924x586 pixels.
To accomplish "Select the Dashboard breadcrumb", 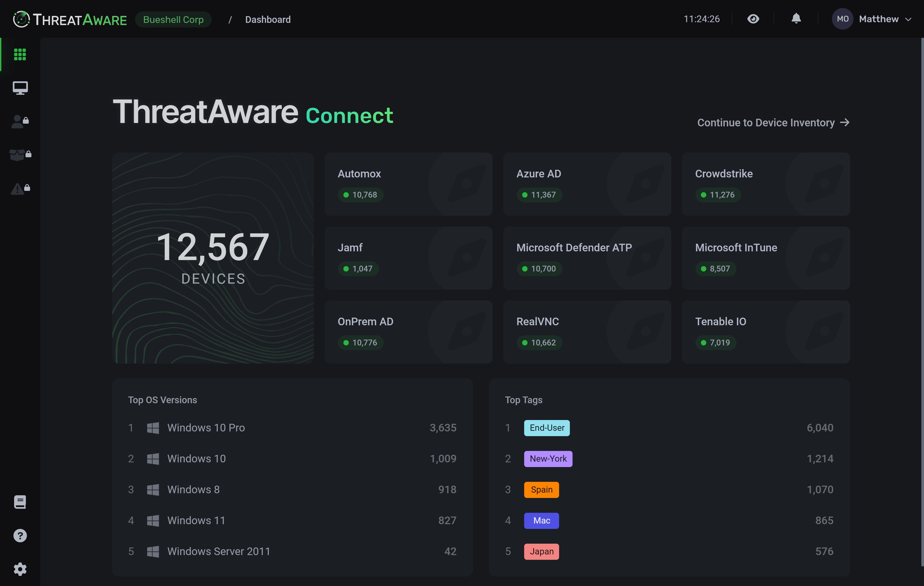I will [x=268, y=19].
